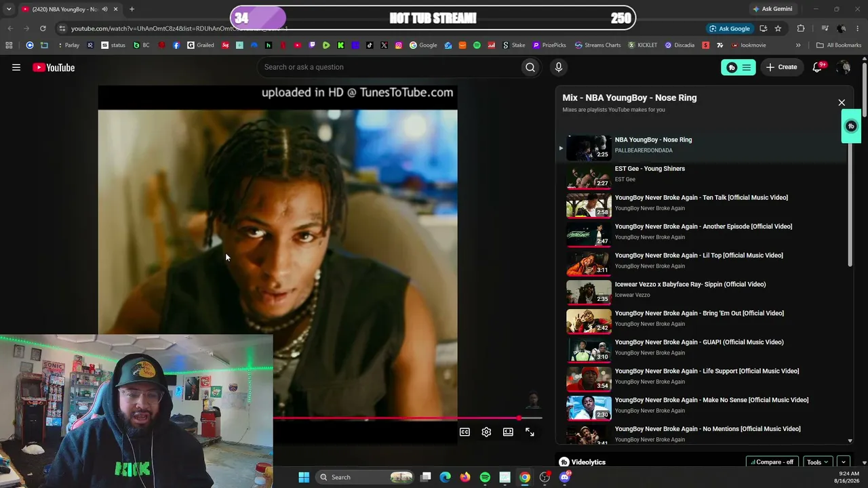868x488 pixels.
Task: Open the Chrome extensions puzzle icon
Action: 801,28
